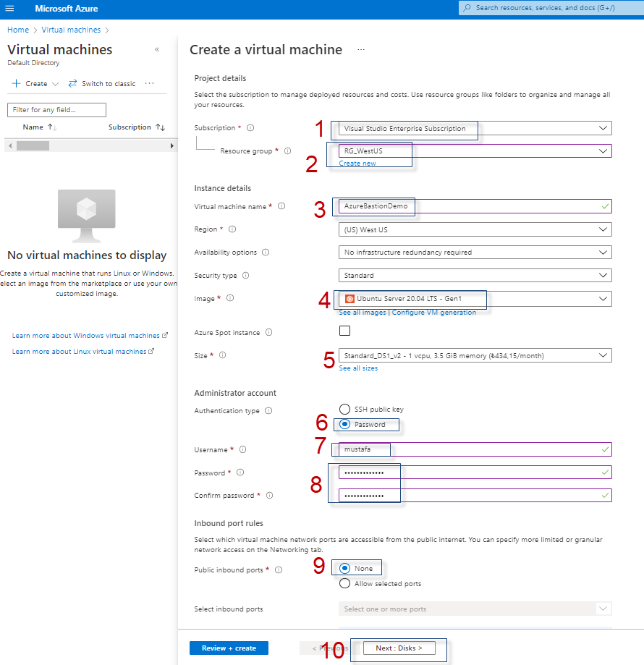This screenshot has width=644, height=665.
Task: Show info tooltip for Resource group
Action: click(287, 151)
